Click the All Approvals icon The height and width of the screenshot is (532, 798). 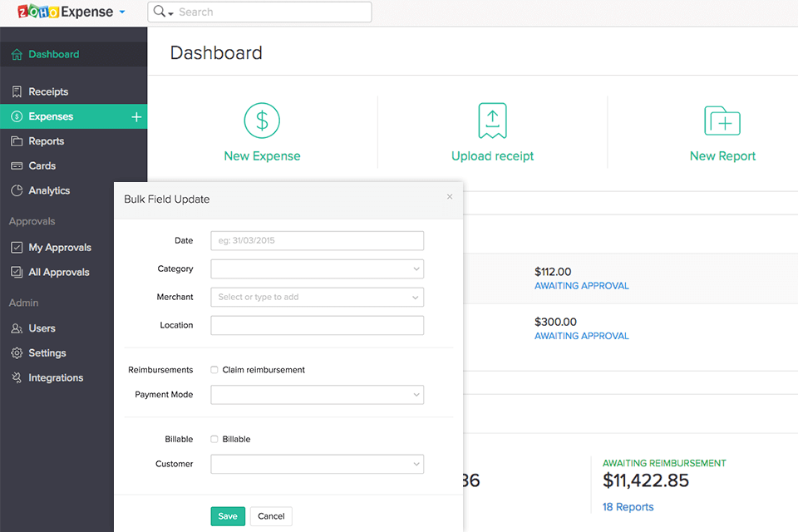pos(17,273)
